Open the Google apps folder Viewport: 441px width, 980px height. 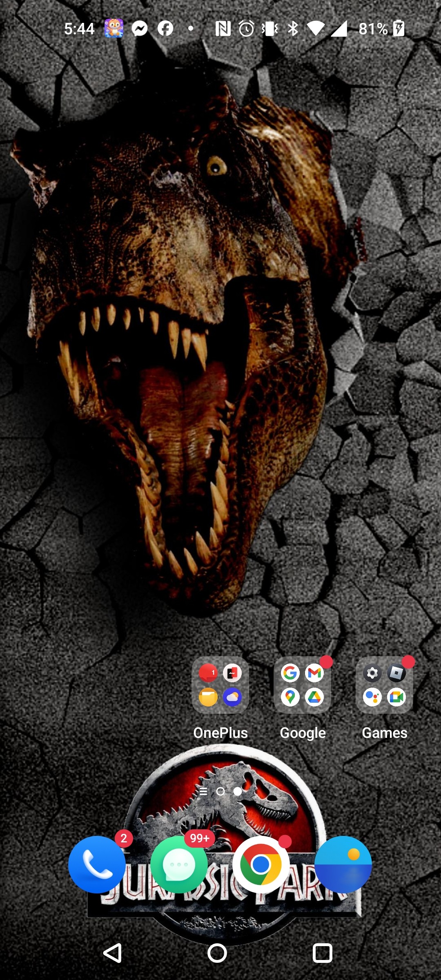pyautogui.click(x=302, y=685)
